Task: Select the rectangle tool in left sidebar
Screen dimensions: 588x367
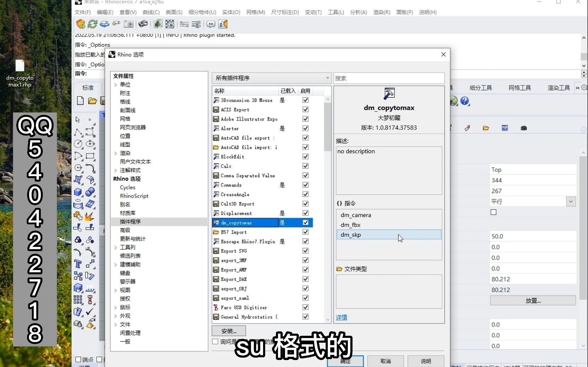Action: click(90, 156)
